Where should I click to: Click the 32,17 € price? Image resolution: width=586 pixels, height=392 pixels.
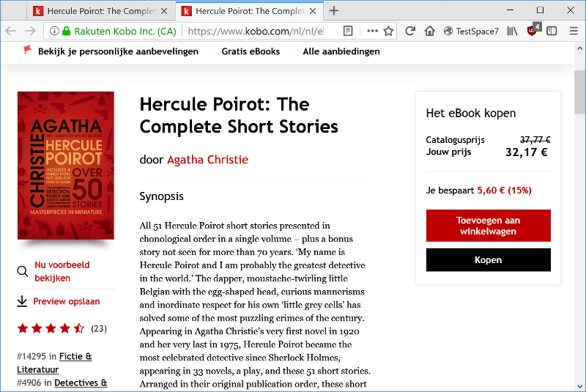(x=527, y=152)
